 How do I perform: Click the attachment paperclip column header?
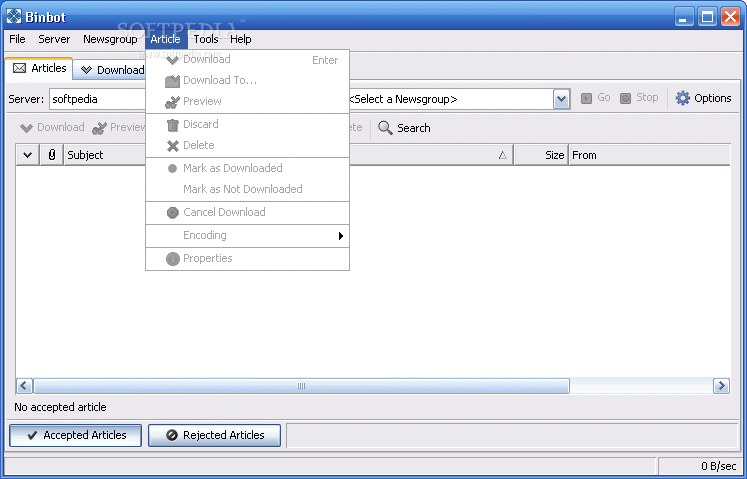click(x=52, y=155)
